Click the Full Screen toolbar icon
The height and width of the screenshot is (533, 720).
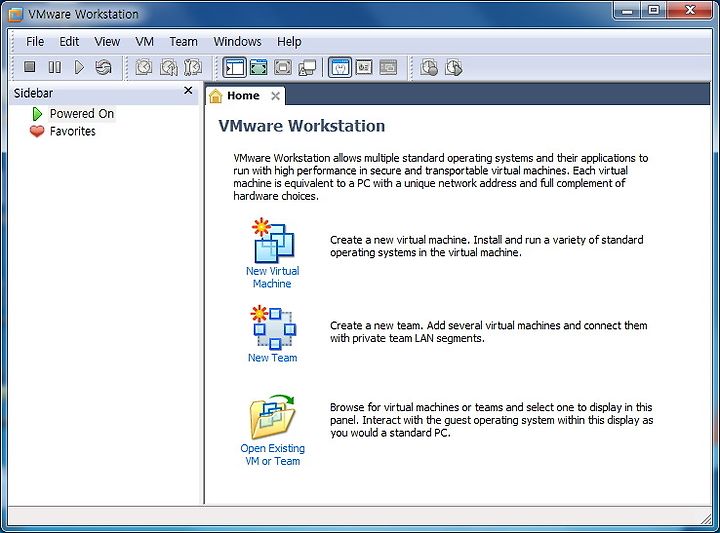tap(283, 67)
